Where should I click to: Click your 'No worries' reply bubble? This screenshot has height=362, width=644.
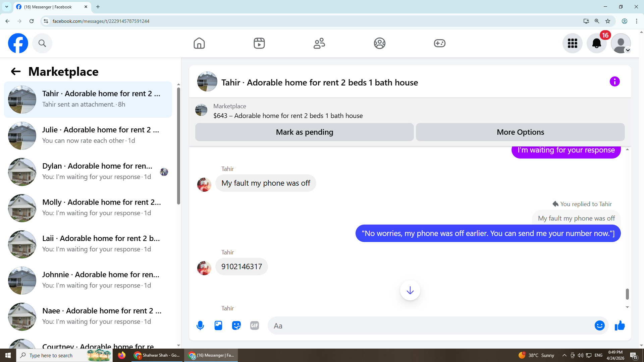click(x=488, y=233)
